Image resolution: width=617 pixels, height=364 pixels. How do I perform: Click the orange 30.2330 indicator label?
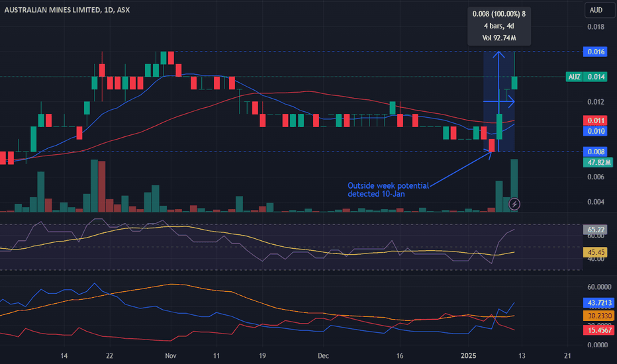(598, 316)
